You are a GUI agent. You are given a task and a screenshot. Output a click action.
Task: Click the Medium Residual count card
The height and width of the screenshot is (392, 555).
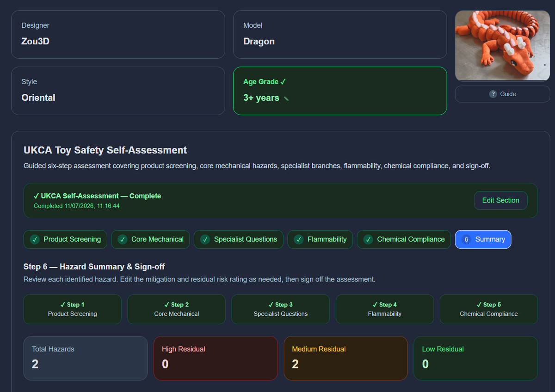pos(345,358)
